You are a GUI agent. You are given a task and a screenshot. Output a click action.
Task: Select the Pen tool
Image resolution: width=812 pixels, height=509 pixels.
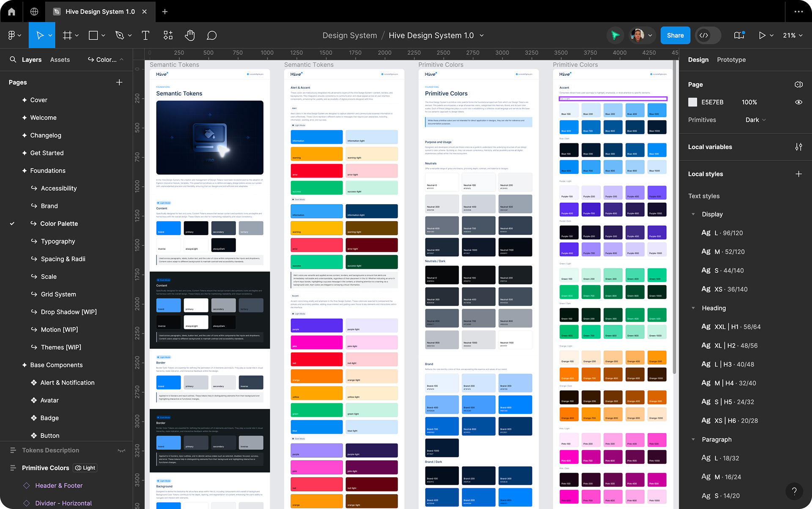(x=120, y=36)
